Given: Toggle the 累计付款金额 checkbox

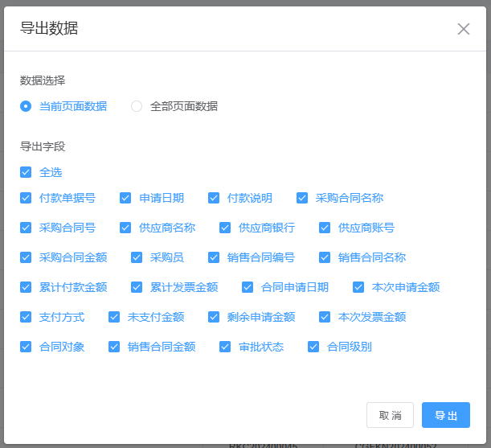Looking at the screenshot, I should click(26, 287).
